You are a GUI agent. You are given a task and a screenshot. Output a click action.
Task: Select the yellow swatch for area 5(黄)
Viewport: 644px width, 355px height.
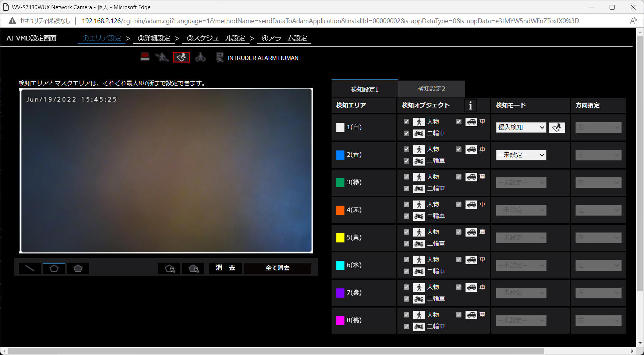pyautogui.click(x=340, y=238)
